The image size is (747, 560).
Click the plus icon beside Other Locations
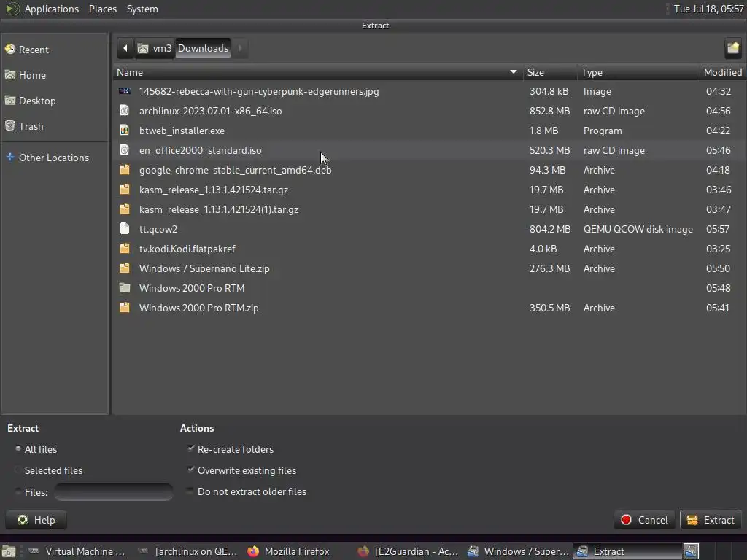(10, 157)
